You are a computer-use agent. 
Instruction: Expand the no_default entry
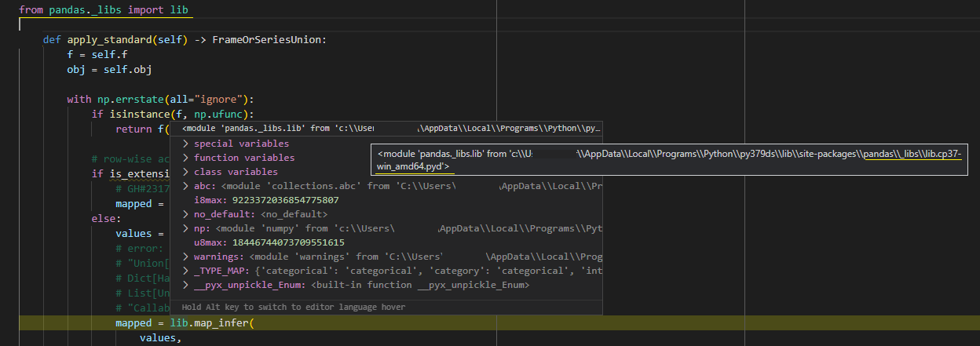185,214
